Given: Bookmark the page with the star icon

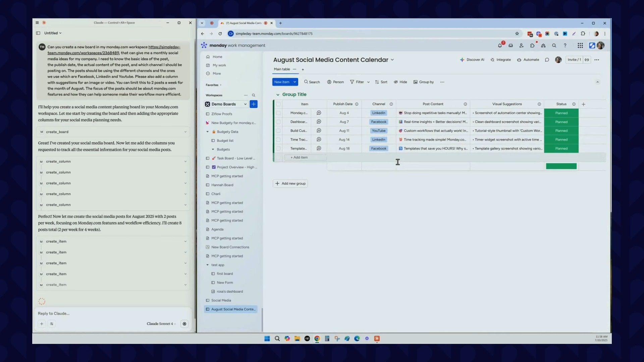Looking at the screenshot, I should point(517,34).
